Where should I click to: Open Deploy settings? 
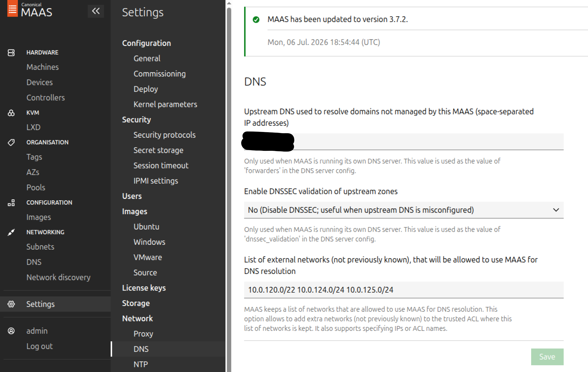coord(146,89)
